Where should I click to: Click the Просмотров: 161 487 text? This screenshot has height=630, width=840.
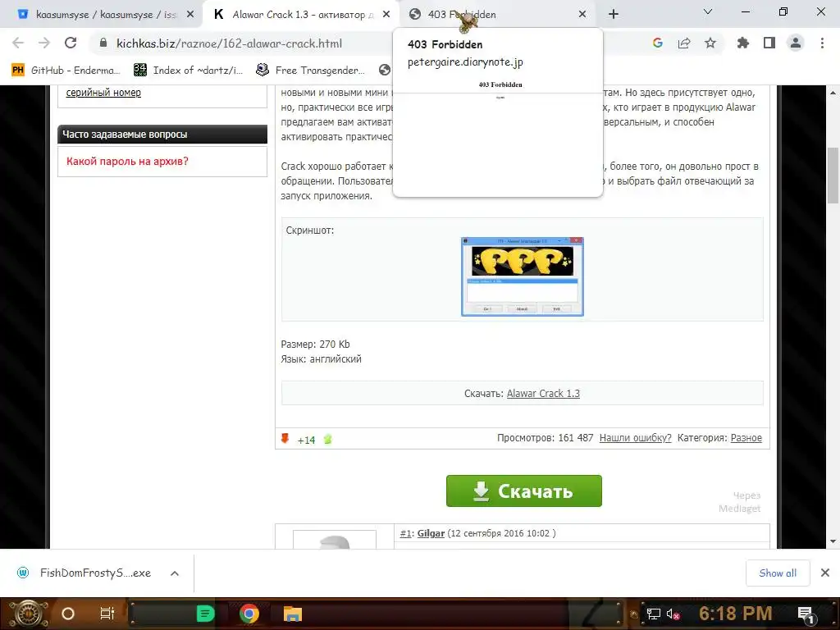point(545,438)
